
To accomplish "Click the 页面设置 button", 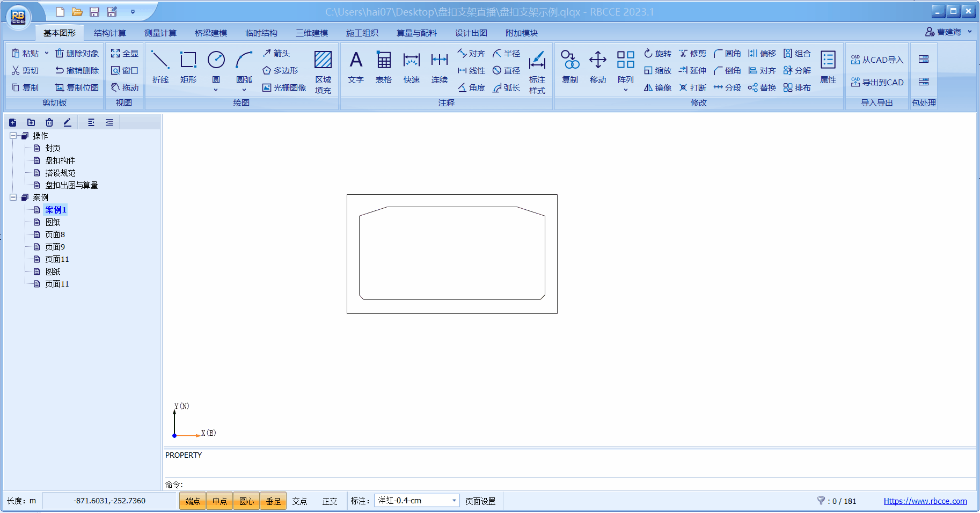I will click(480, 501).
